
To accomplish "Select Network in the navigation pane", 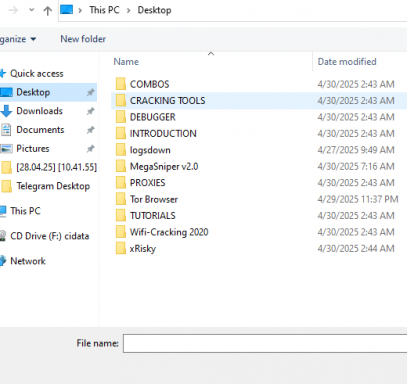I will tap(28, 261).
